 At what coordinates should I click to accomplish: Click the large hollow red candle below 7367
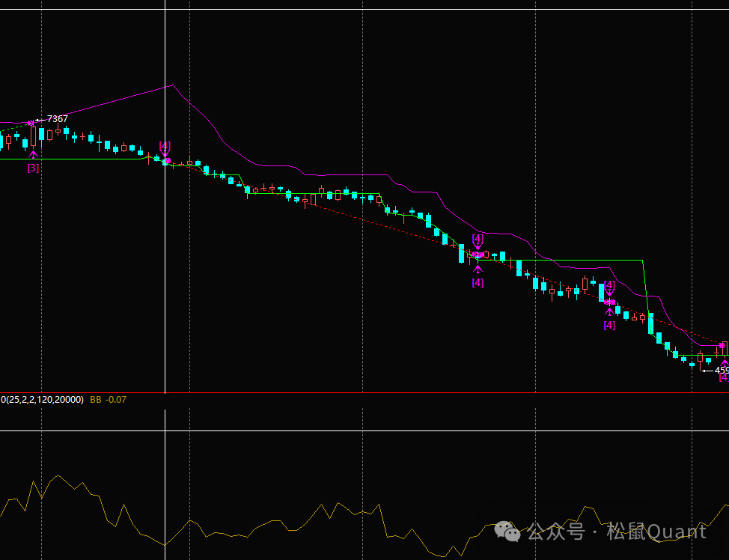click(33, 137)
